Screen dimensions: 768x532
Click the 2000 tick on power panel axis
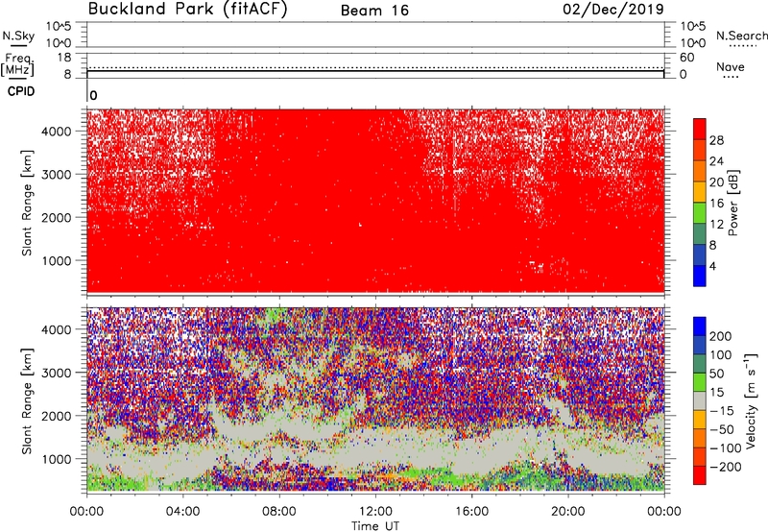click(57, 217)
